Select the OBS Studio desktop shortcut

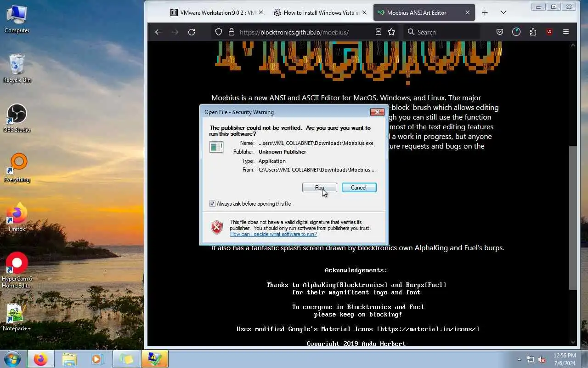[x=17, y=118]
